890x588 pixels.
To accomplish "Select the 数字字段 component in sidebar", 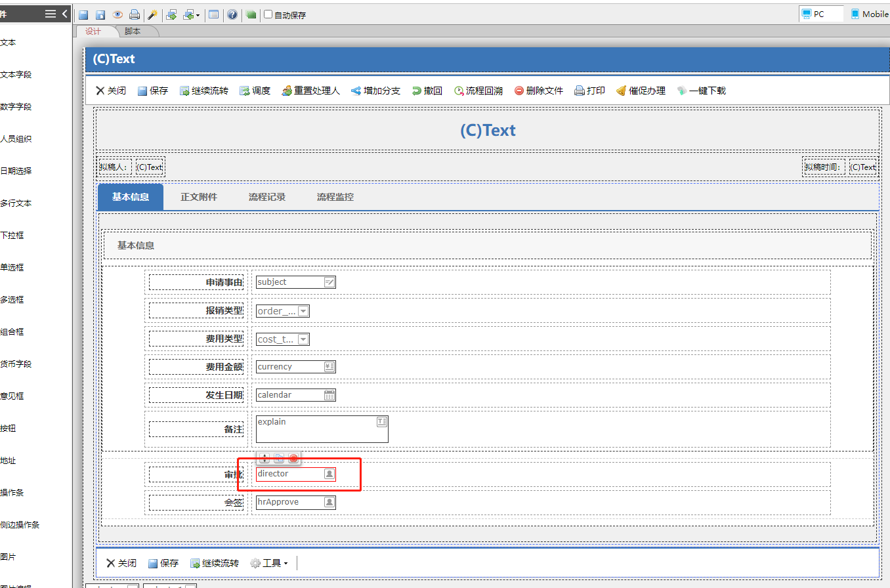I will tap(16, 107).
